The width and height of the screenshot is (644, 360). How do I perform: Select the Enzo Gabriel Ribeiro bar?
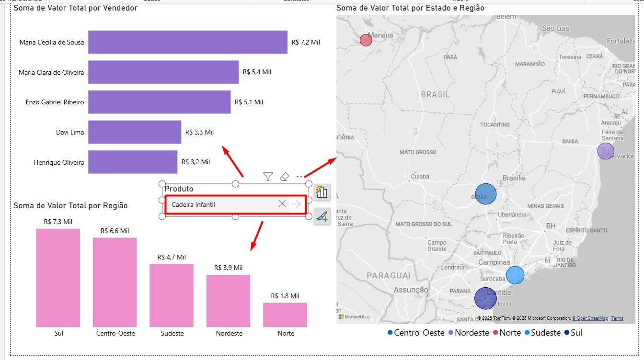(x=160, y=102)
